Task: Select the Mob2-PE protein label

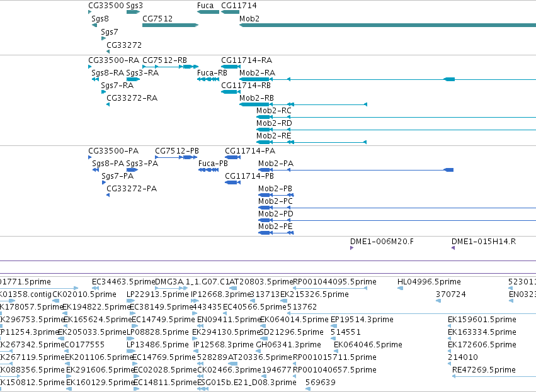Action: click(275, 227)
